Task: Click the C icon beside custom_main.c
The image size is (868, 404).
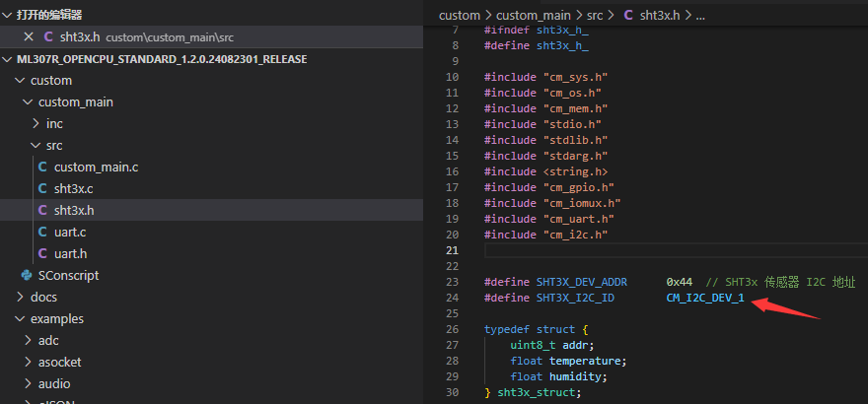Action: click(42, 167)
